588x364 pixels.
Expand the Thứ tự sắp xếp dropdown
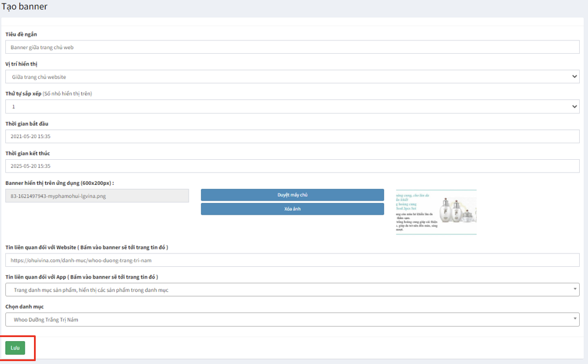[292, 107]
